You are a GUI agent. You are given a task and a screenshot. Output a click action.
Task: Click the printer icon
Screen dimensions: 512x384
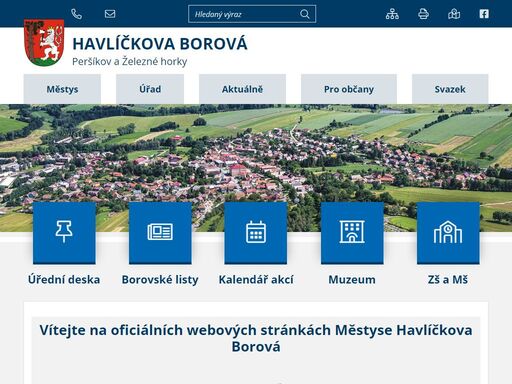[423, 14]
